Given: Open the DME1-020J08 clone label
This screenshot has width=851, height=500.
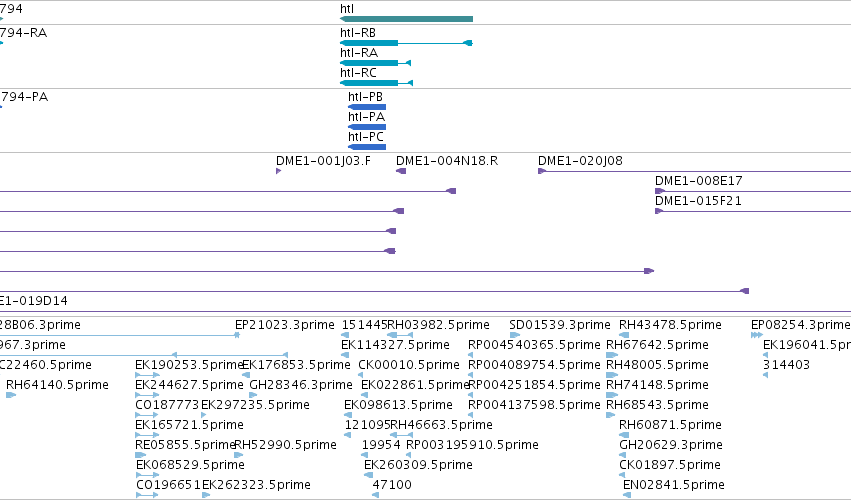Looking at the screenshot, I should 580,161.
